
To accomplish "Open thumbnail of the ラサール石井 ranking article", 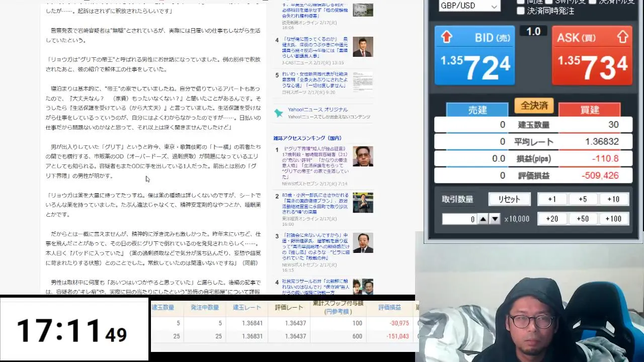I will click(363, 287).
